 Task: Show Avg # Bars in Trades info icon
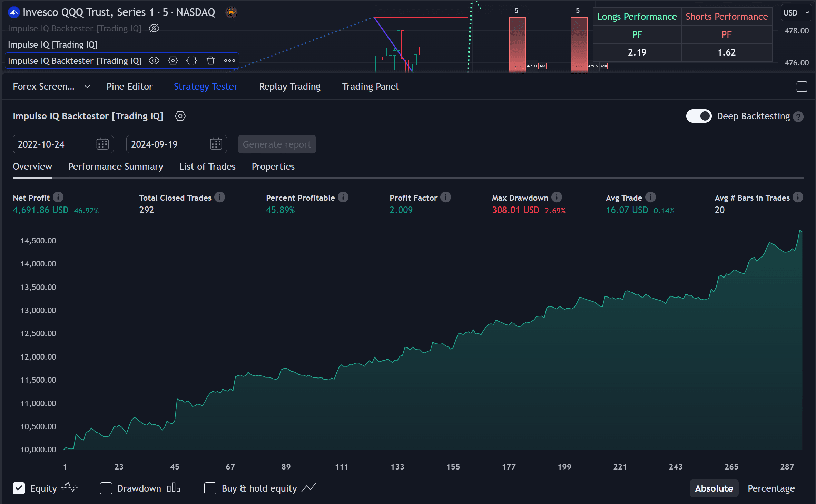pos(798,197)
